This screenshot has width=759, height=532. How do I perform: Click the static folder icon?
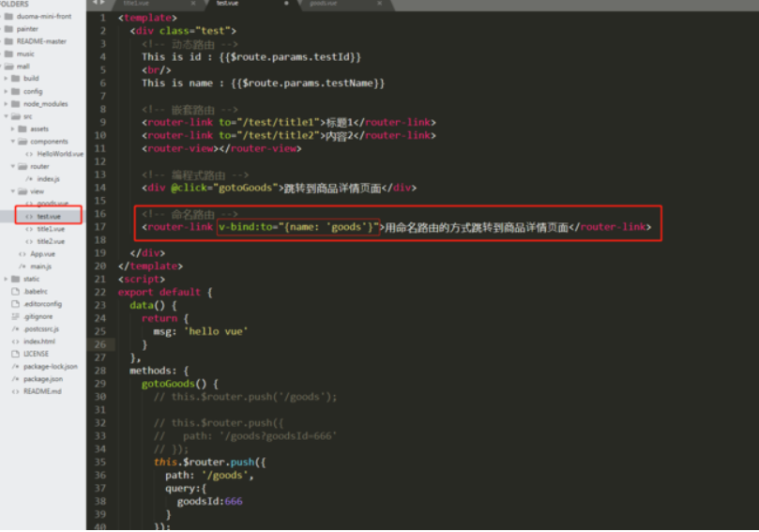16,279
